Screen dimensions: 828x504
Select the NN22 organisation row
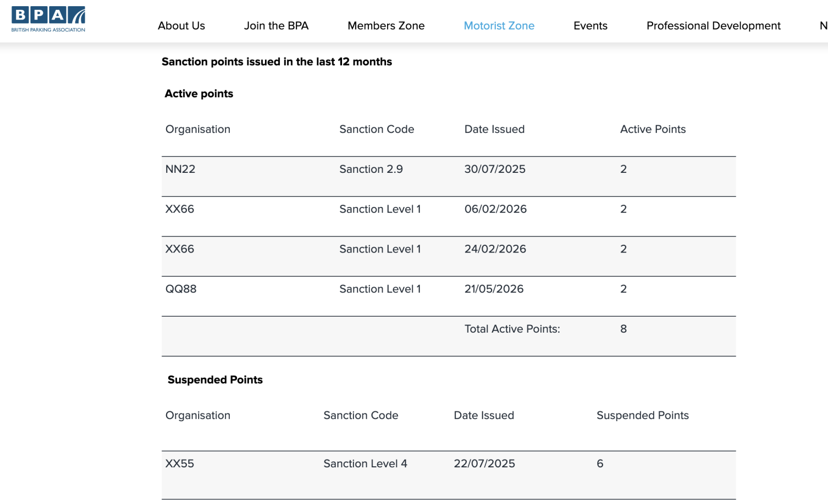pos(449,176)
